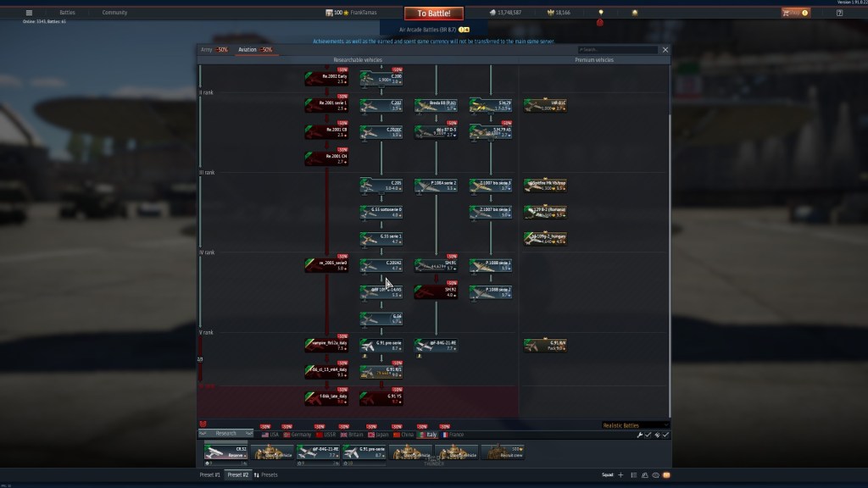Click the wrench icon below Realistic Battles
868x488 pixels.
pos(639,435)
